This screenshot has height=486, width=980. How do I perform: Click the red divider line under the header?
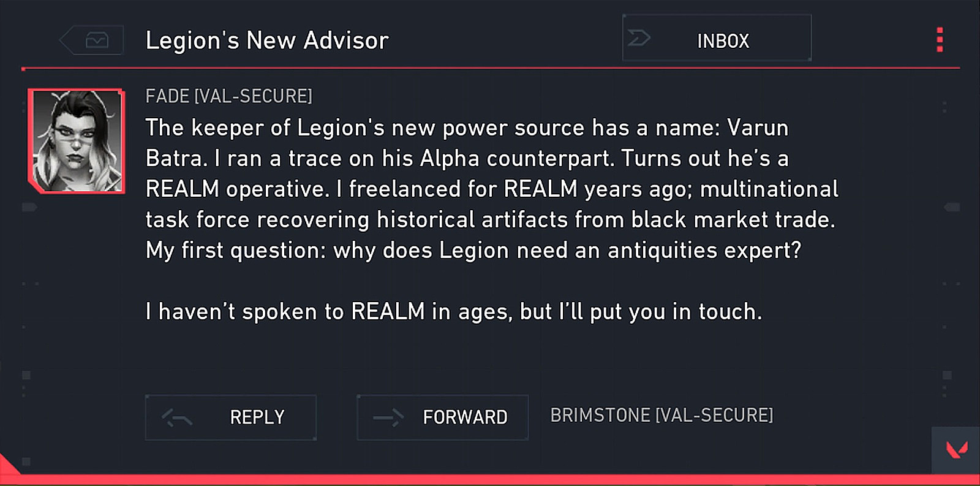coord(490,68)
